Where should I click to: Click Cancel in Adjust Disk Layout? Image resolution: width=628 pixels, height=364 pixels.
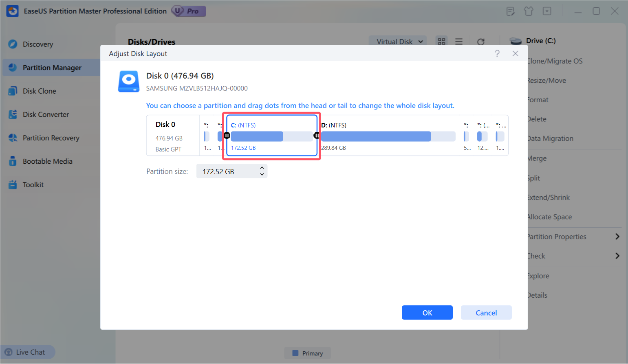tap(486, 313)
